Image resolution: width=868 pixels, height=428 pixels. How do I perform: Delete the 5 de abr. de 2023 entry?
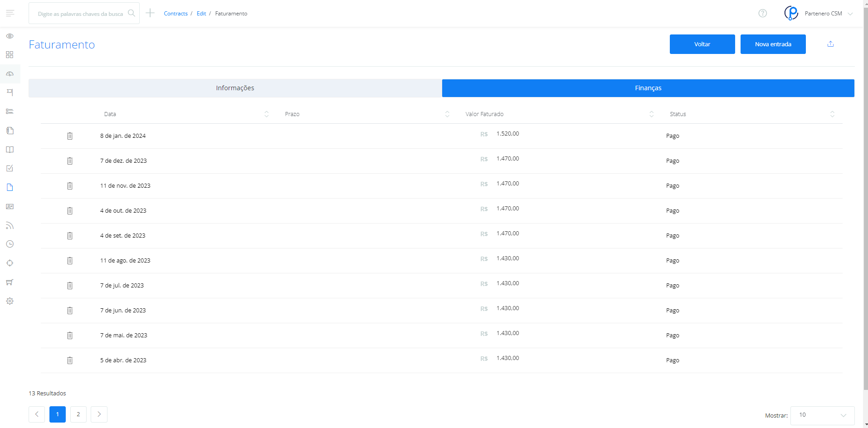pyautogui.click(x=70, y=360)
